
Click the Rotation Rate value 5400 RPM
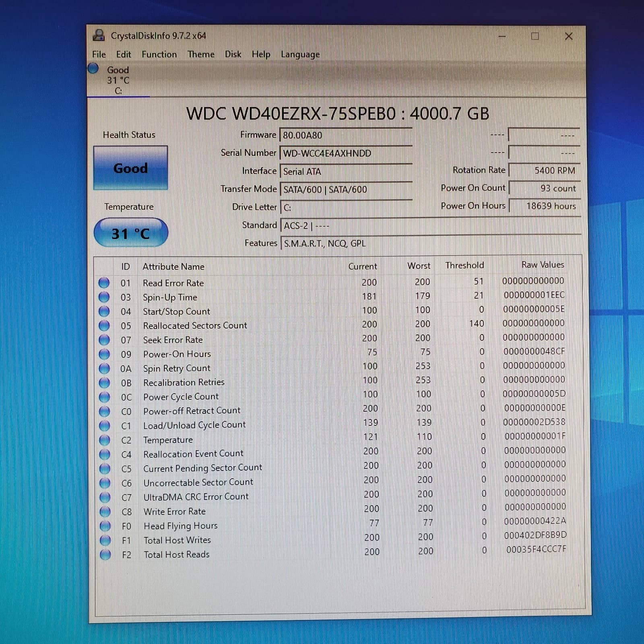point(545,170)
